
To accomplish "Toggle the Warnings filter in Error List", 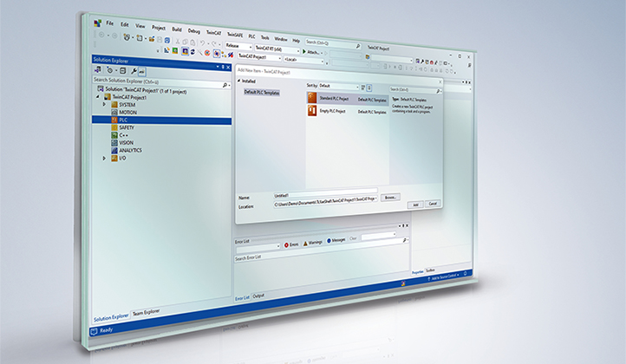I will click(312, 243).
